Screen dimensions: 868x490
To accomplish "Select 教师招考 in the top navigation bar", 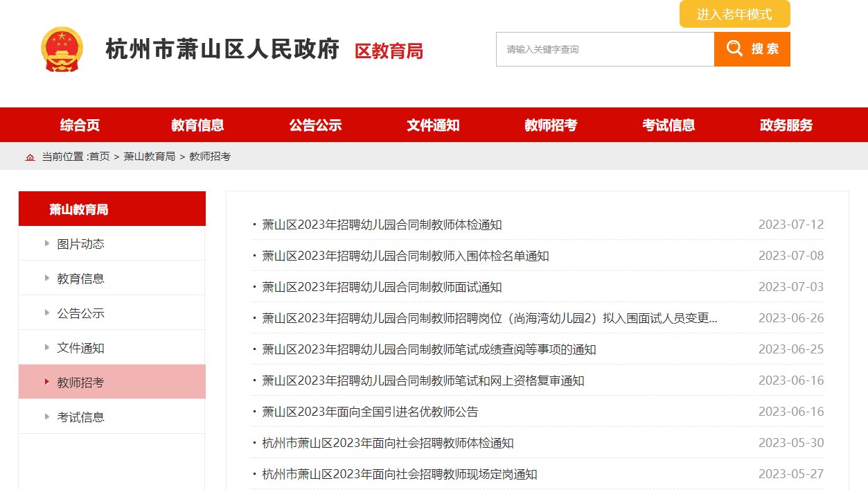I will coord(550,125).
